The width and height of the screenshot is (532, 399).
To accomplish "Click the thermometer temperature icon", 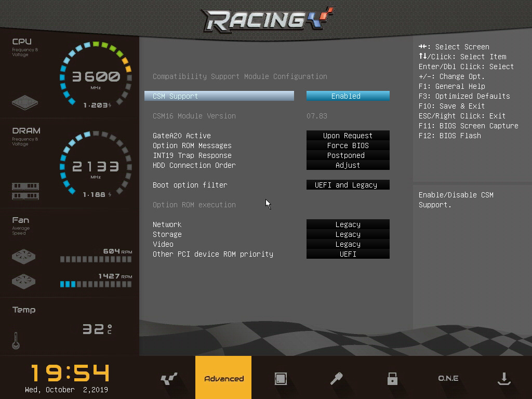I will click(16, 341).
